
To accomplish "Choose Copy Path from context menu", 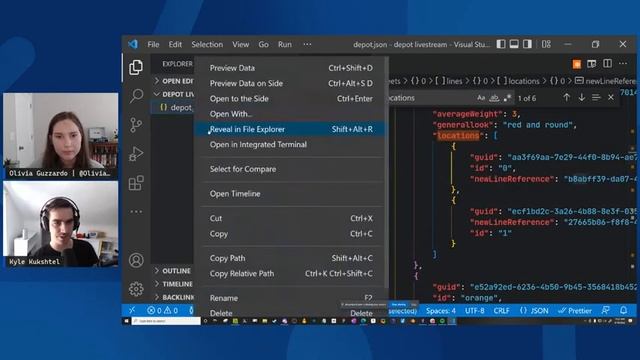I will pyautogui.click(x=291, y=258).
